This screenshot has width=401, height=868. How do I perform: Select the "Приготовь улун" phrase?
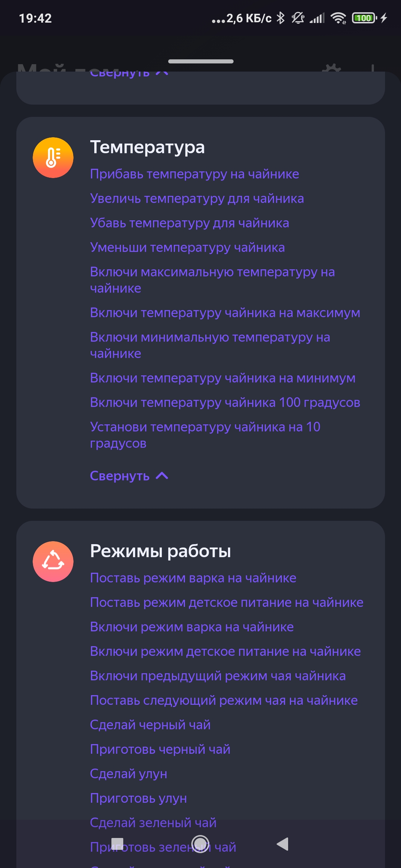click(138, 798)
